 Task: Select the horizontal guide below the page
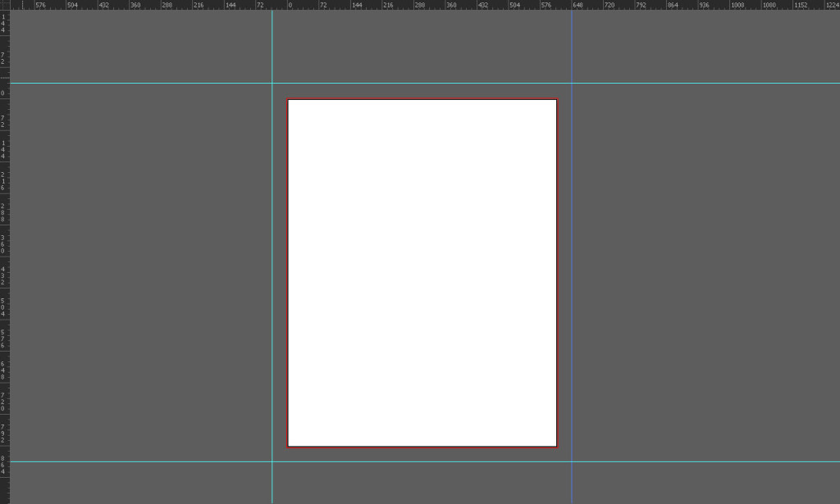click(x=425, y=461)
